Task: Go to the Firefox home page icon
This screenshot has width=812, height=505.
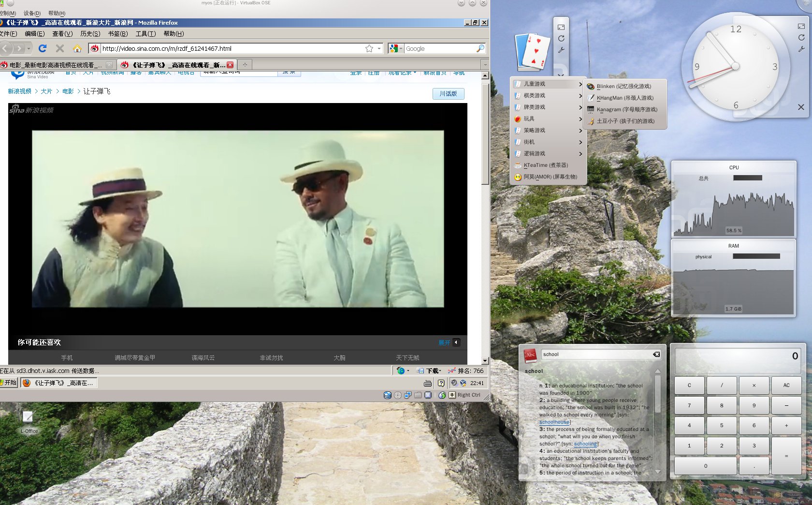Action: (x=77, y=48)
